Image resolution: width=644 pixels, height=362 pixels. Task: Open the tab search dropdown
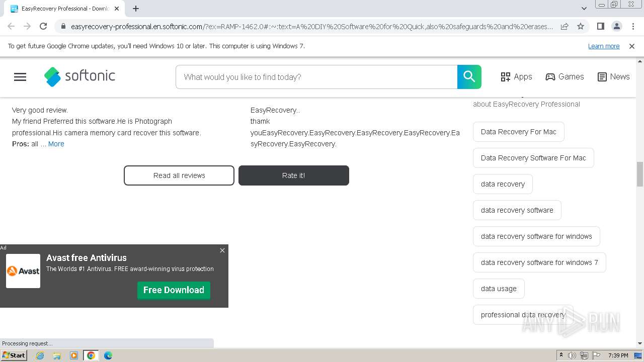pyautogui.click(x=584, y=9)
